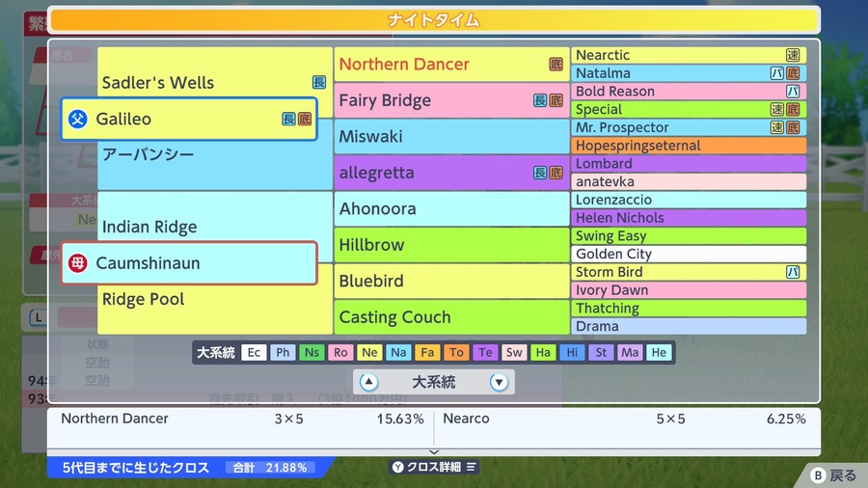This screenshot has width=868, height=488.
Task: Click the パ badge on Storm Bird
Action: 793,272
